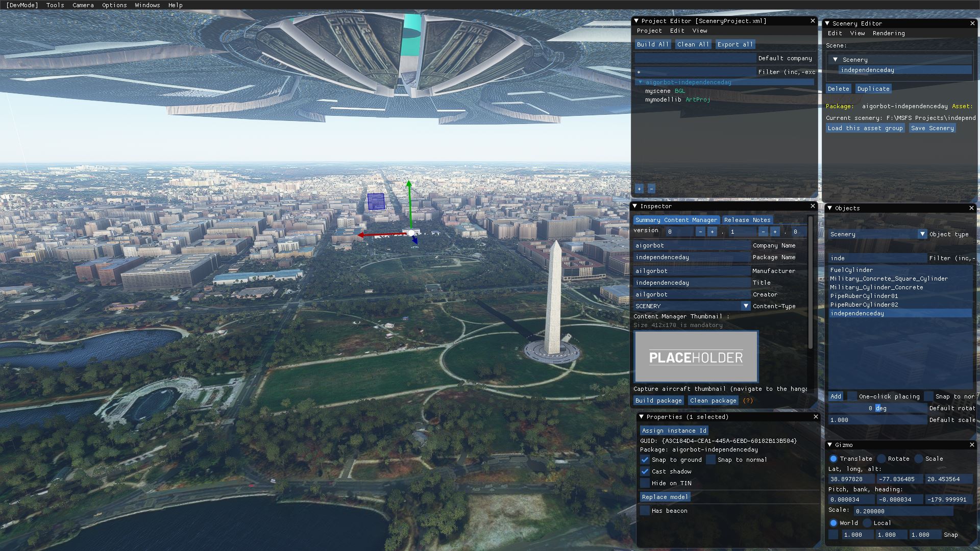Select the Scale gizmo mode

tap(919, 459)
